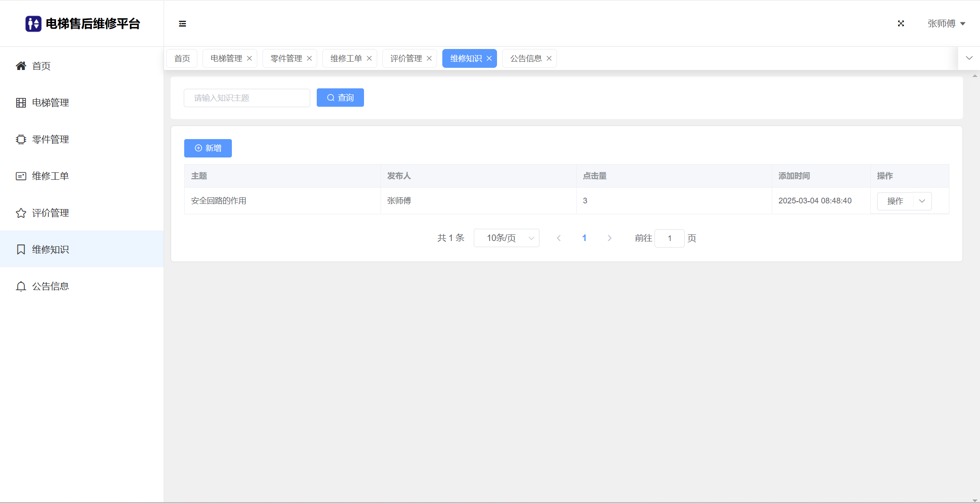The height and width of the screenshot is (503, 980).
Task: Open 维修工单 in the sidebar
Action: click(50, 176)
